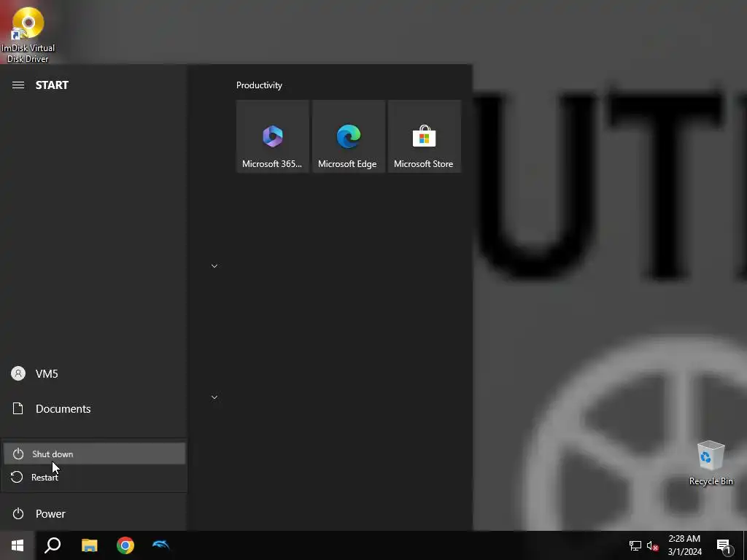Click the Windows Start button on the taskbar
Viewport: 747px width, 560px height.
18,545
